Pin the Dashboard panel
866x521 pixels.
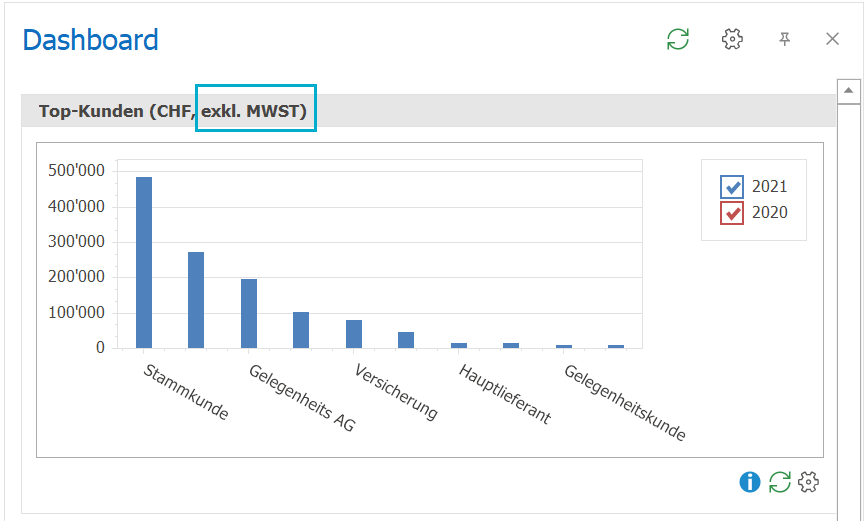[784, 39]
